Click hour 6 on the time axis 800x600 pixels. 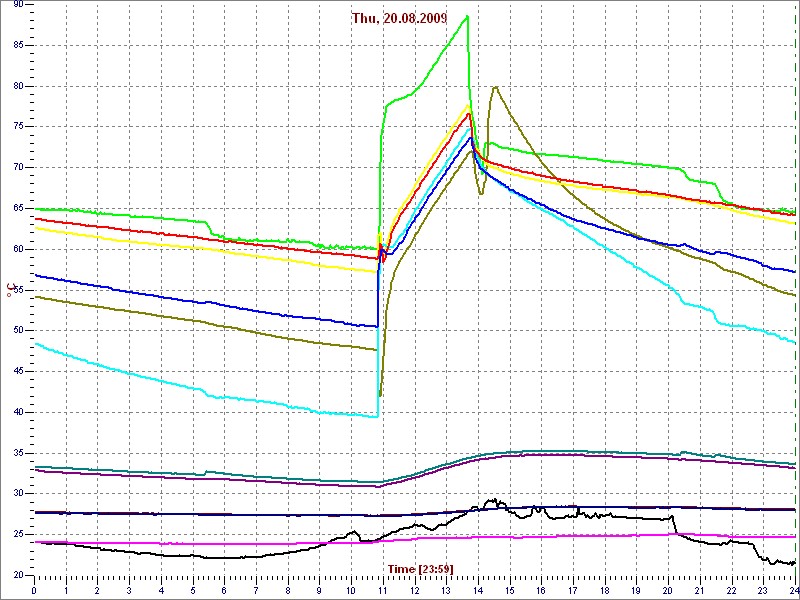pos(224,590)
